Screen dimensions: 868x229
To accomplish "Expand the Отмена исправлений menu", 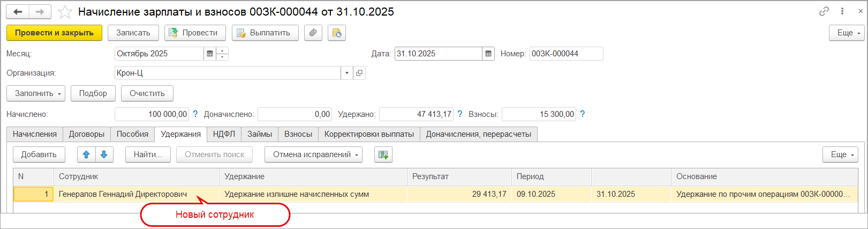I will tap(313, 154).
